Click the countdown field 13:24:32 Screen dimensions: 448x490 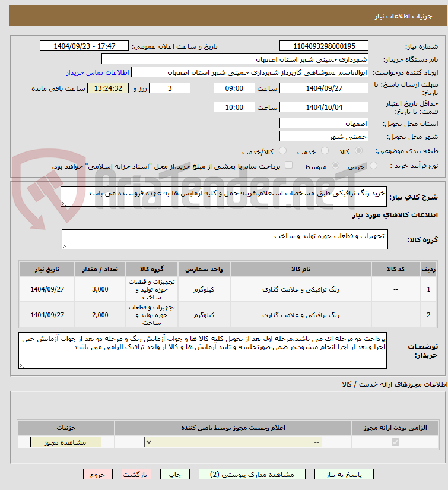[108, 88]
